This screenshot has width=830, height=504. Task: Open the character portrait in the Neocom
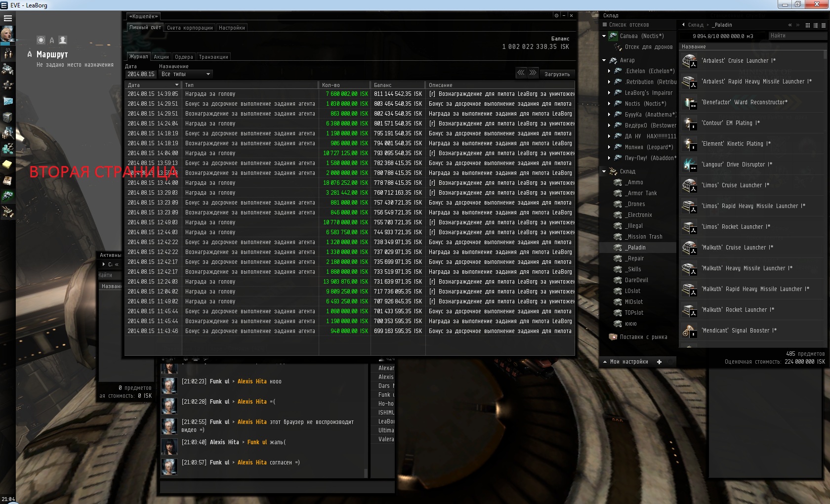coord(7,35)
